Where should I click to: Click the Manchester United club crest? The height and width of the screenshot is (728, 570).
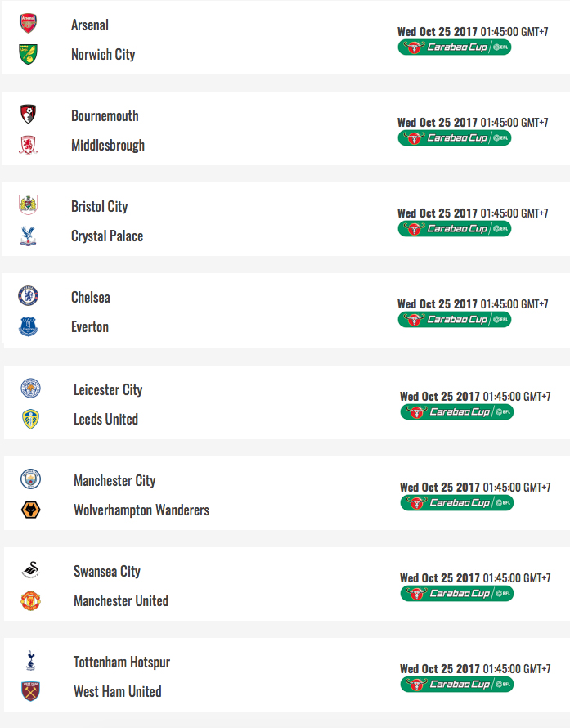point(31,601)
